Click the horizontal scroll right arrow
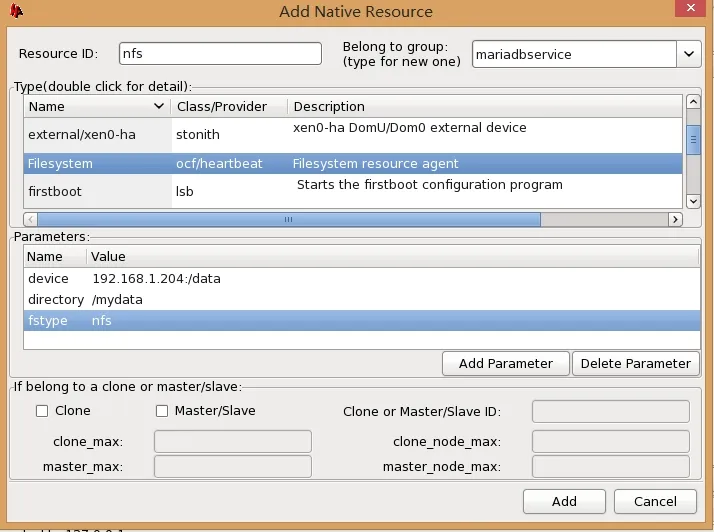 675,220
